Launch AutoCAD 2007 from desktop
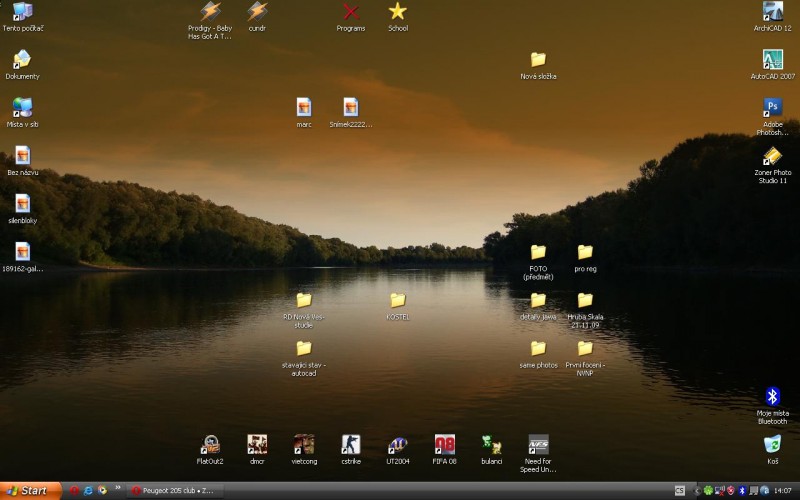The width and height of the screenshot is (800, 500). 772,60
